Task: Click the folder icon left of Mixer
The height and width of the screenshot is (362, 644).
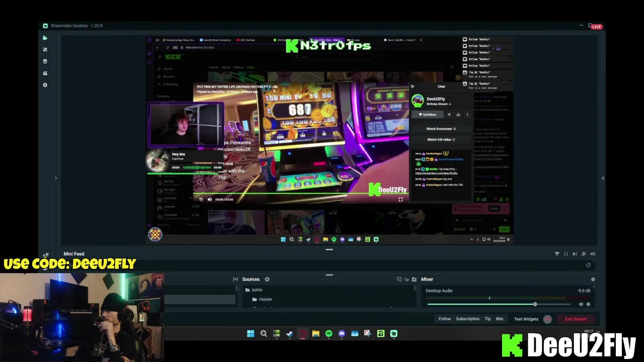Action: [414, 279]
